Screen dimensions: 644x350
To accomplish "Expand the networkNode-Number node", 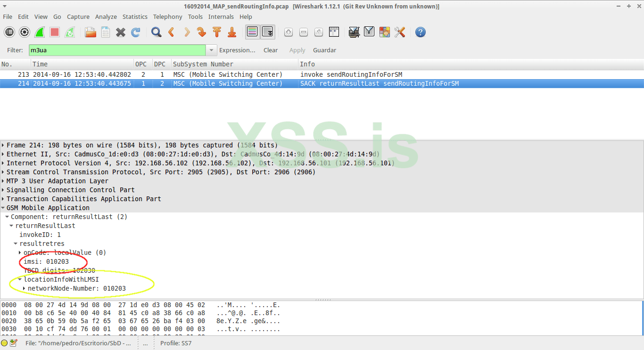I will click(x=24, y=288).
